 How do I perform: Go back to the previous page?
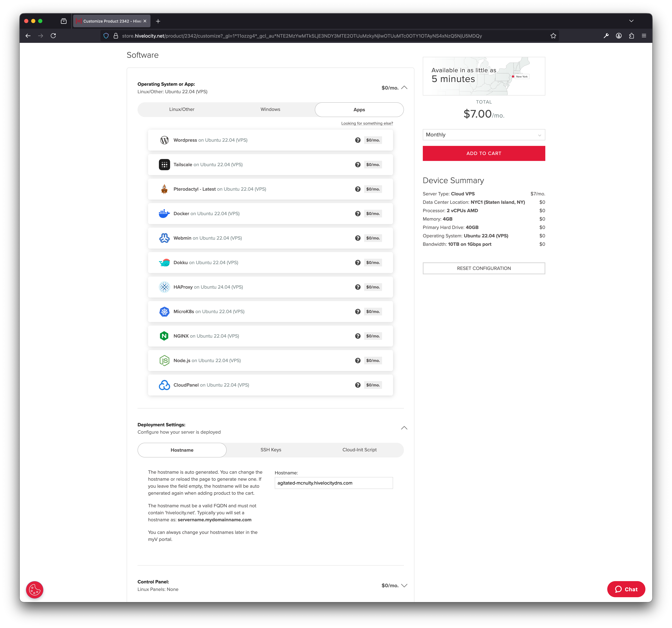pyautogui.click(x=28, y=36)
